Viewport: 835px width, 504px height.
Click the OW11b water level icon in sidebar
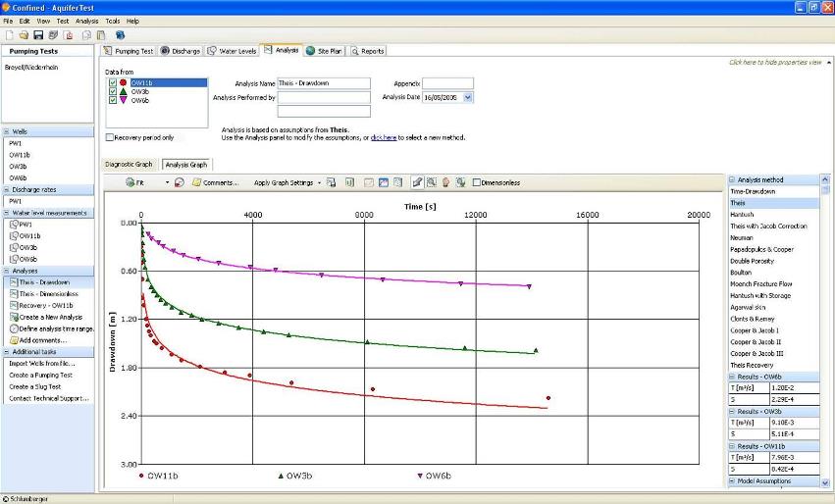15,235
